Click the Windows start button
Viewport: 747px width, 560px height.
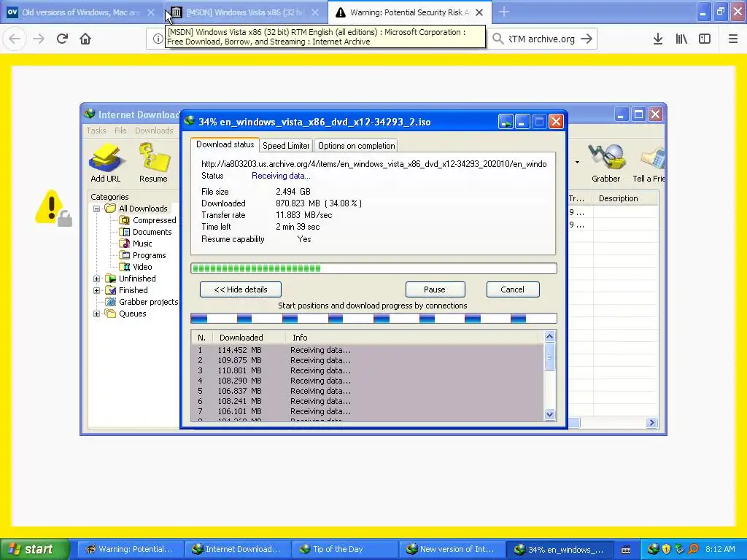[35, 549]
